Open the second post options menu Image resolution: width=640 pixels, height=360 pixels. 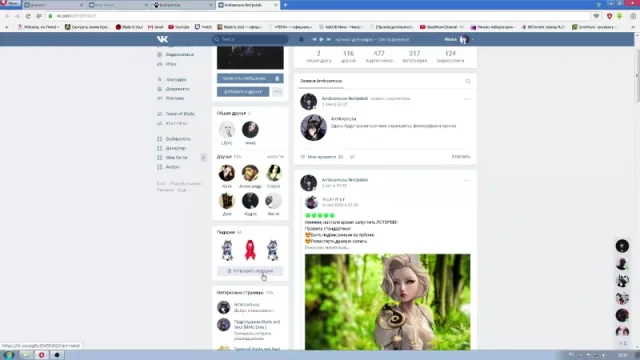[x=467, y=180]
